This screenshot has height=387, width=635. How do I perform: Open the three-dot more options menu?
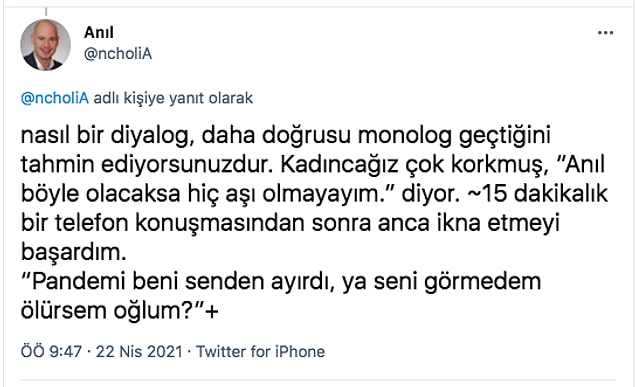tap(605, 33)
